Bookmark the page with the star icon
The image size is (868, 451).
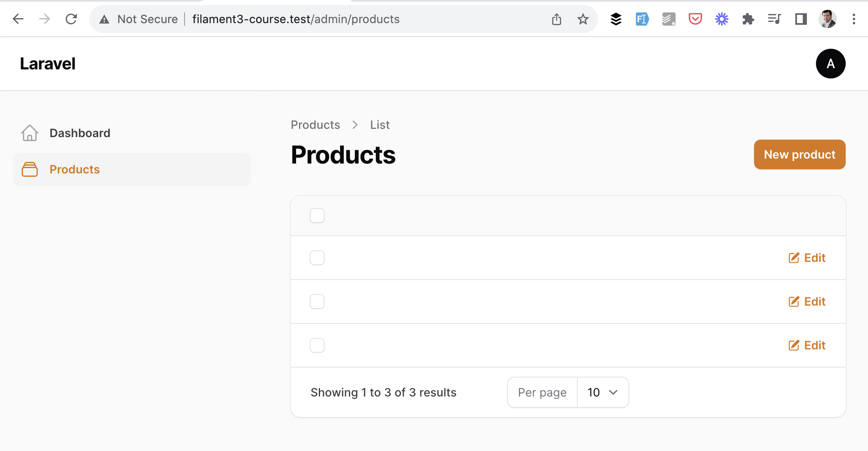coord(583,19)
